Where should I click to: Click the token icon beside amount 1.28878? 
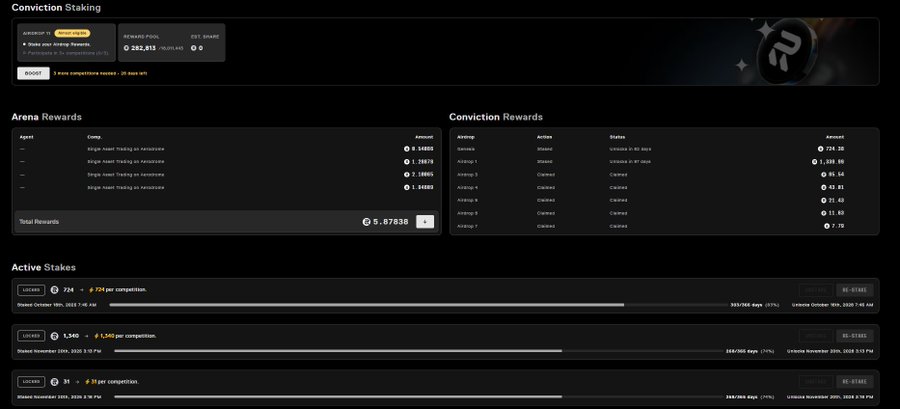(406, 162)
